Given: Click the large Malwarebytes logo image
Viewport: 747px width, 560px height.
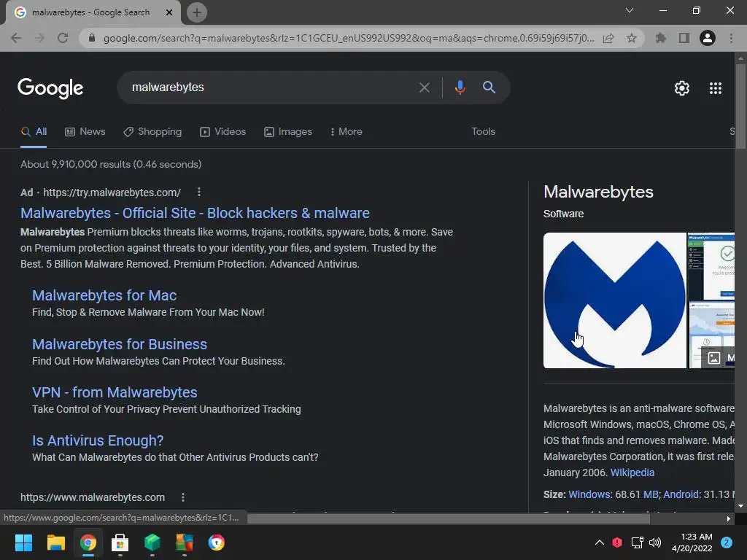Looking at the screenshot, I should [614, 300].
